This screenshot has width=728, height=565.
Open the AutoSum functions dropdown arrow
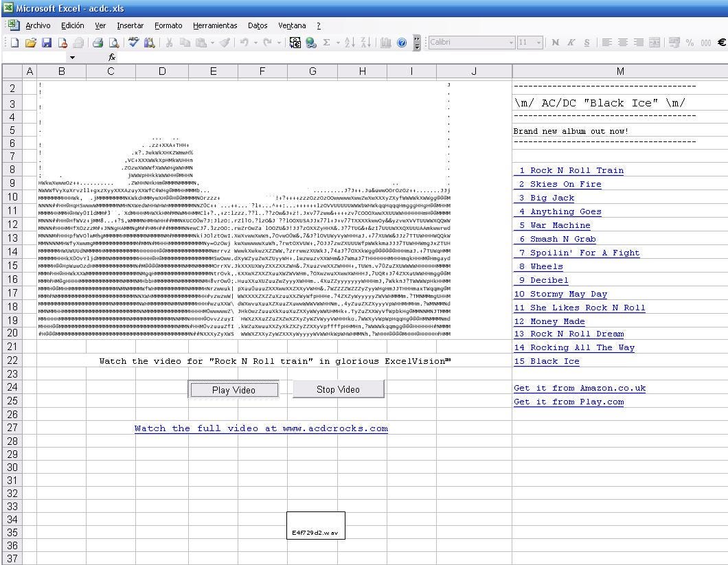click(x=338, y=43)
